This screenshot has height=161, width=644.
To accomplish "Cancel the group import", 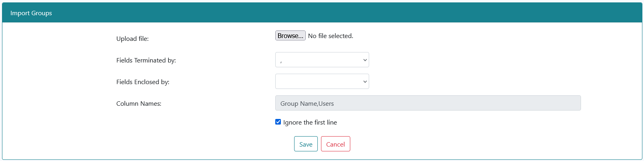I will tap(335, 144).
